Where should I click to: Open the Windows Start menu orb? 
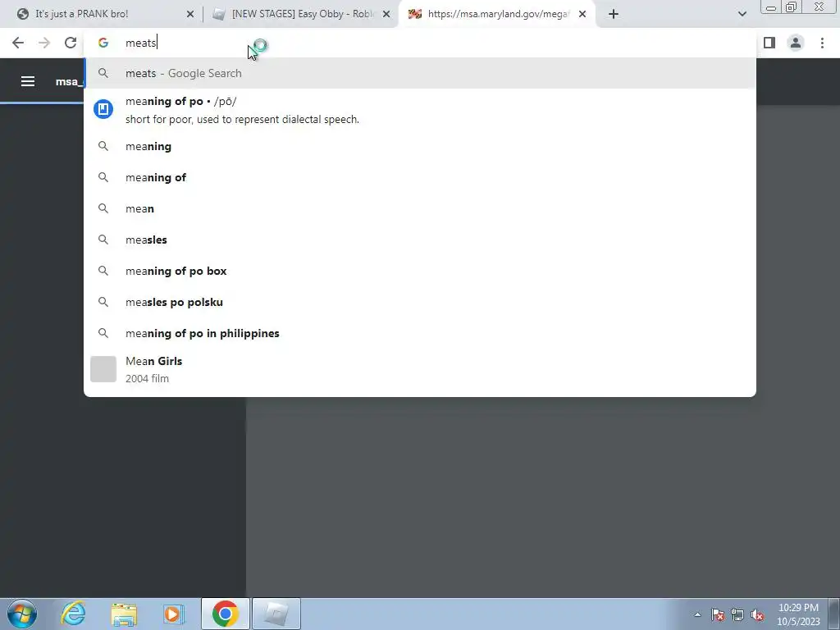pyautogui.click(x=22, y=614)
